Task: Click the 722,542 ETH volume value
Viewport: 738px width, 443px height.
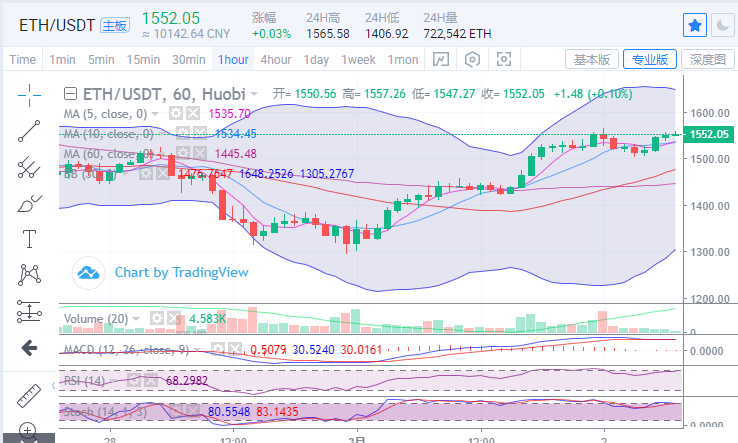Action: tap(457, 34)
